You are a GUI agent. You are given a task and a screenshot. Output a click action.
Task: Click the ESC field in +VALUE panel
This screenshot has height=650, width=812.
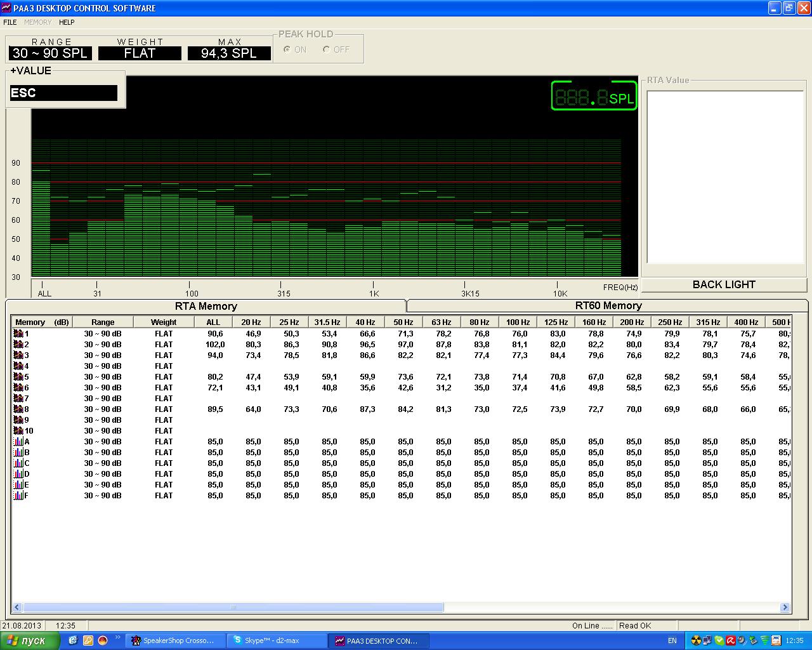click(x=63, y=93)
